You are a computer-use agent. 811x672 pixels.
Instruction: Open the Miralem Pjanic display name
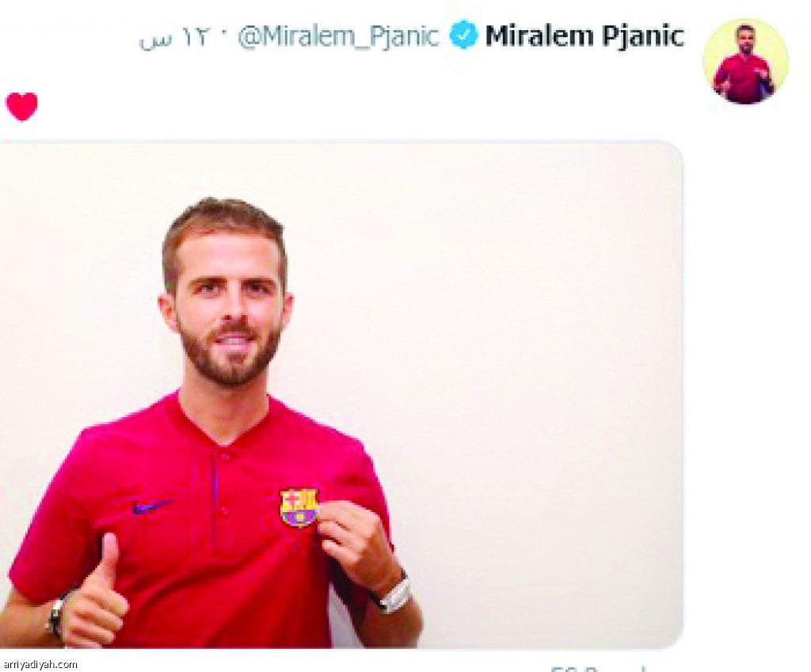click(x=584, y=36)
